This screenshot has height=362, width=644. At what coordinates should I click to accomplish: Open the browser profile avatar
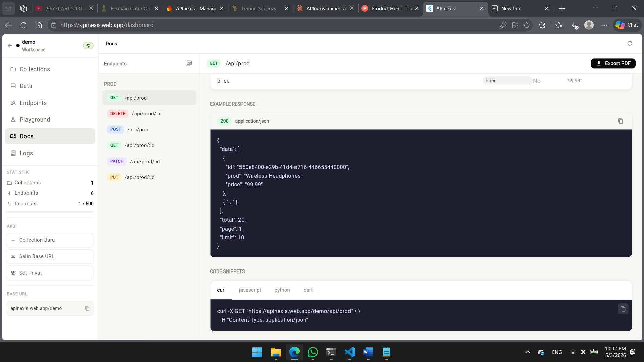pyautogui.click(x=589, y=25)
